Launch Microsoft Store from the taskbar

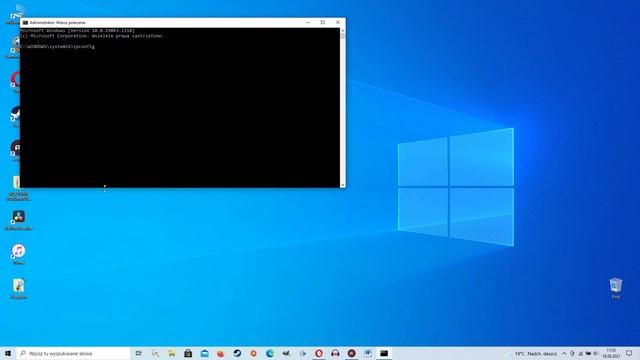[188, 353]
